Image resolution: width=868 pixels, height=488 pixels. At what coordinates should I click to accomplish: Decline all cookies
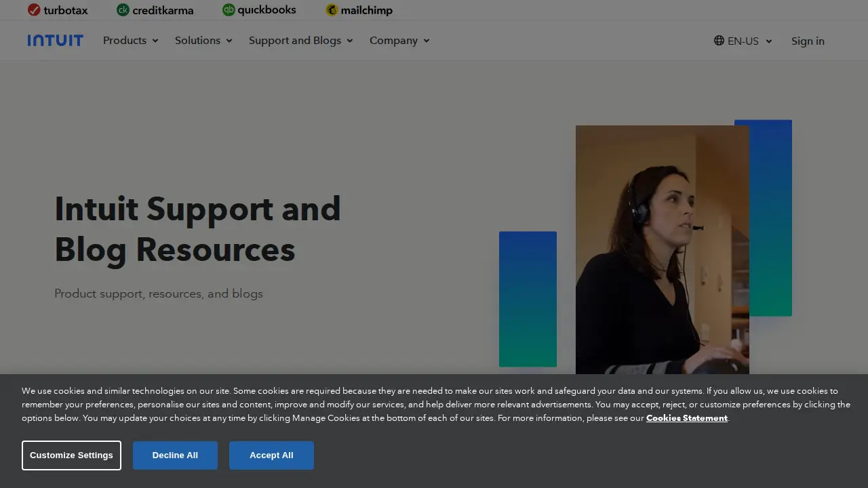(175, 455)
